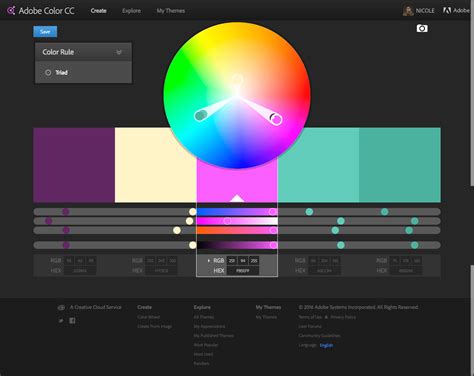Open the Most Popular footer link

[206, 345]
